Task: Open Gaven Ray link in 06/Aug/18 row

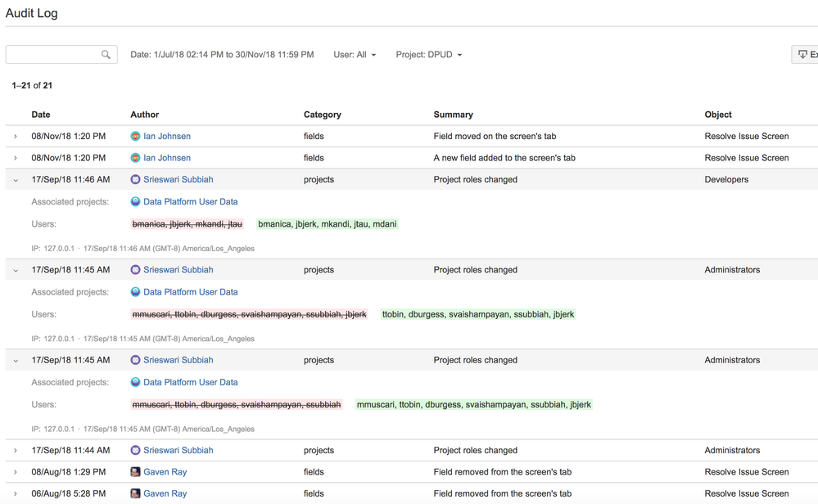Action: tap(165, 493)
